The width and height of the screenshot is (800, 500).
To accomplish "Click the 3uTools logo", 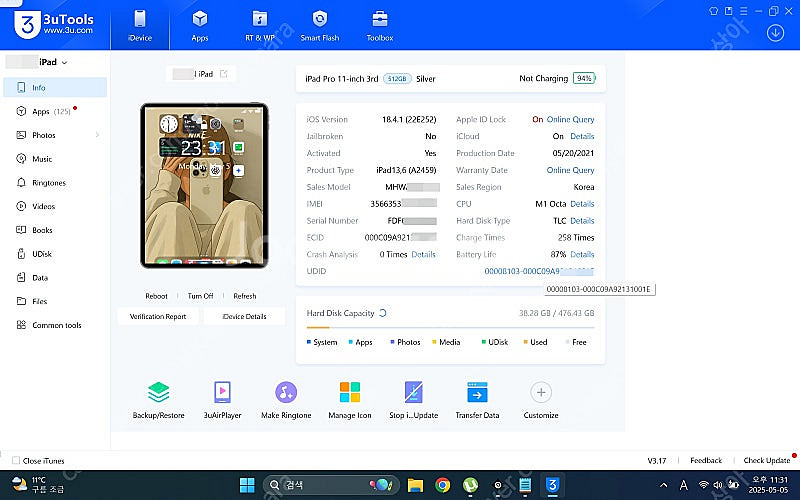I will coord(54,24).
